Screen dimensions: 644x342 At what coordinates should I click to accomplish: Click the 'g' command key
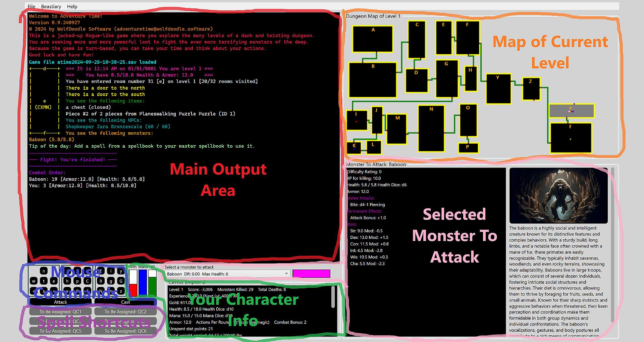pyautogui.click(x=111, y=281)
